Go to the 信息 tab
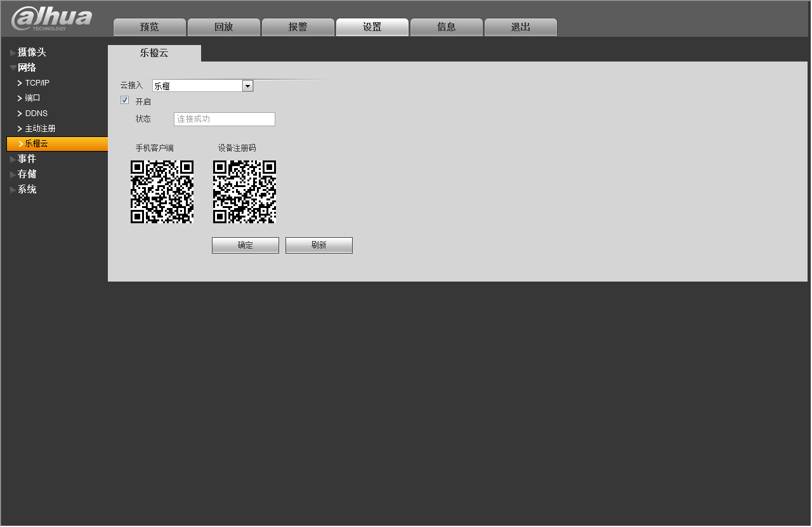Viewport: 812px width, 527px height. point(447,27)
